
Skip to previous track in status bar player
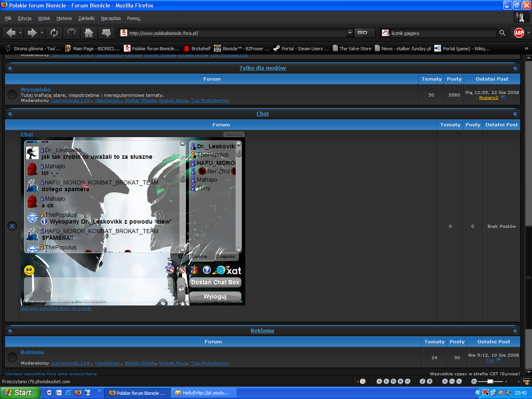379,381
